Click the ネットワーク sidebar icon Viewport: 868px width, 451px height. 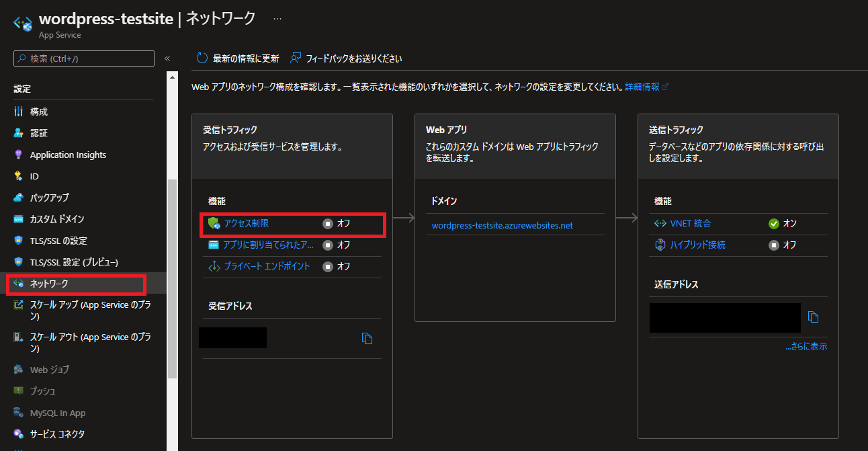click(x=18, y=284)
